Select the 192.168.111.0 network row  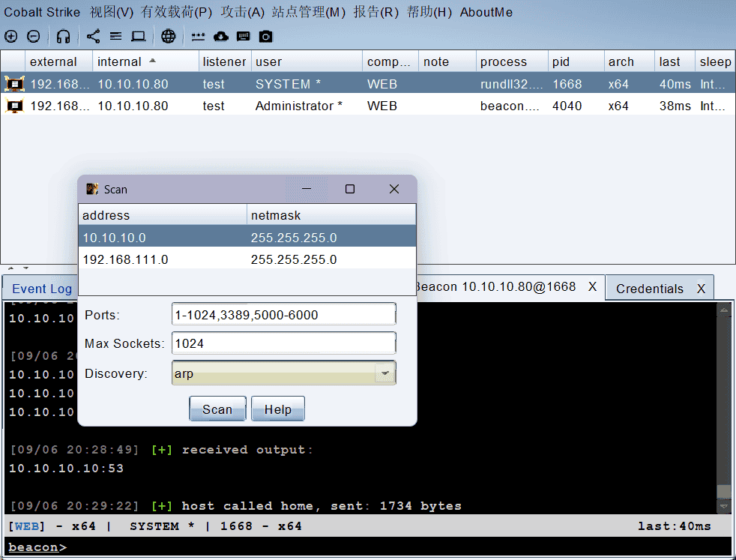click(247, 259)
